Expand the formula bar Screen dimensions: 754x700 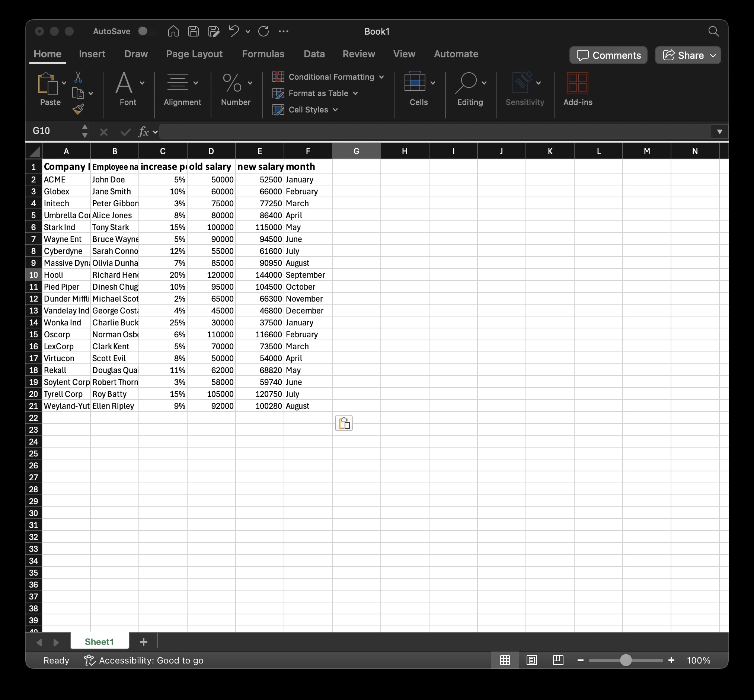pos(719,132)
